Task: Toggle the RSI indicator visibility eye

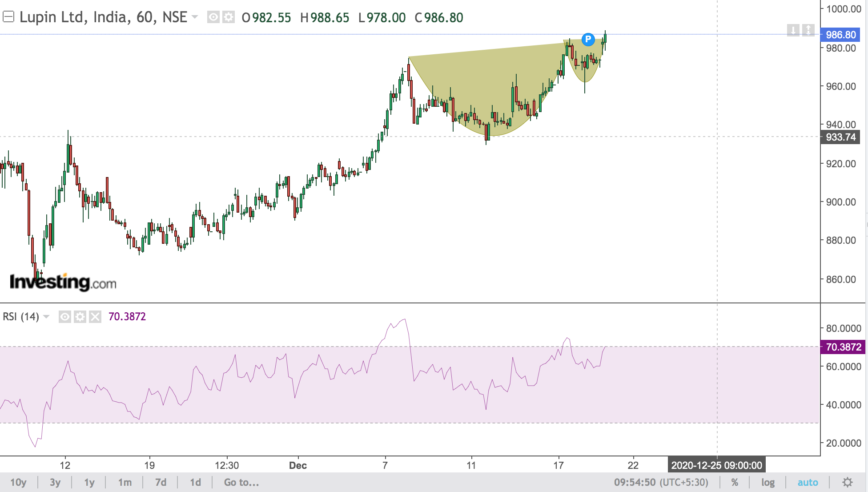Action: click(x=65, y=317)
